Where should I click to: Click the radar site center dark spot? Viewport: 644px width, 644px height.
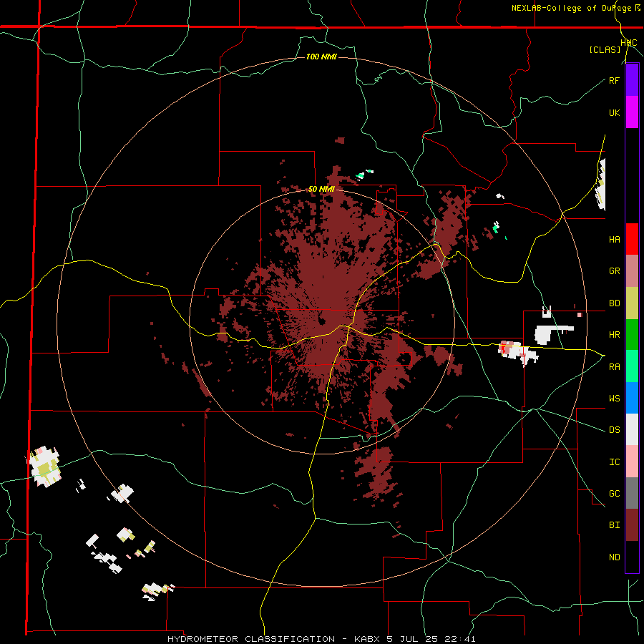(x=321, y=321)
